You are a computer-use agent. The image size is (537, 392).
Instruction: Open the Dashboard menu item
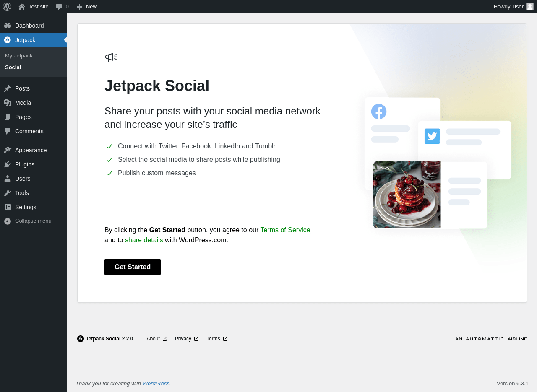(29, 26)
